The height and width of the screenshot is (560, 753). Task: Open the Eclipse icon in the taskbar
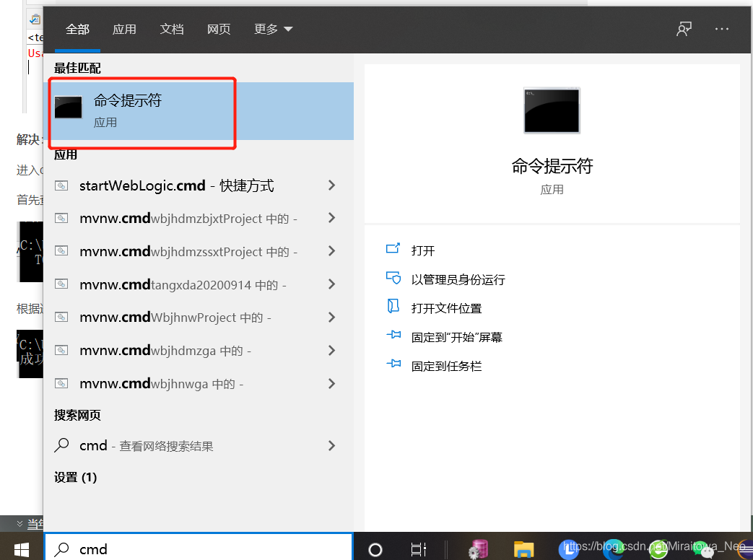[x=744, y=549]
